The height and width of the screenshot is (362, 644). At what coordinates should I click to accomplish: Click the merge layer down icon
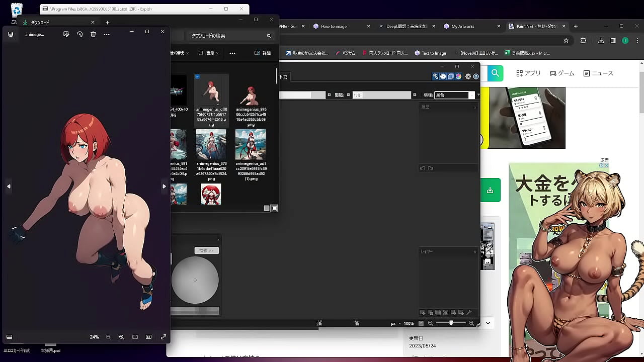(x=446, y=313)
